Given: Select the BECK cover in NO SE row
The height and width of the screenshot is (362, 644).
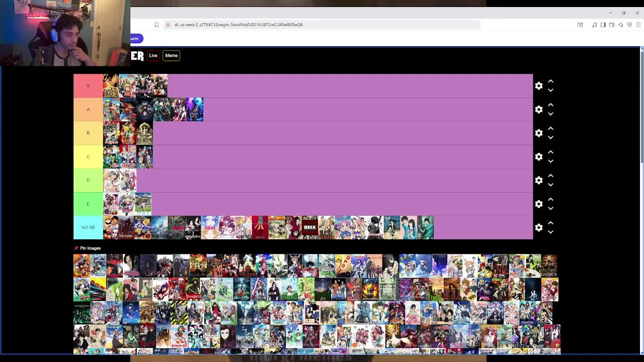Looking at the screenshot, I should tap(310, 228).
